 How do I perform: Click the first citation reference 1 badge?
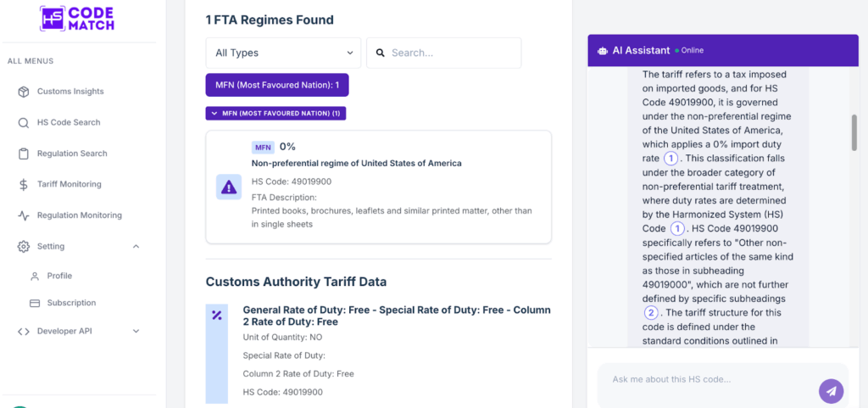point(670,159)
